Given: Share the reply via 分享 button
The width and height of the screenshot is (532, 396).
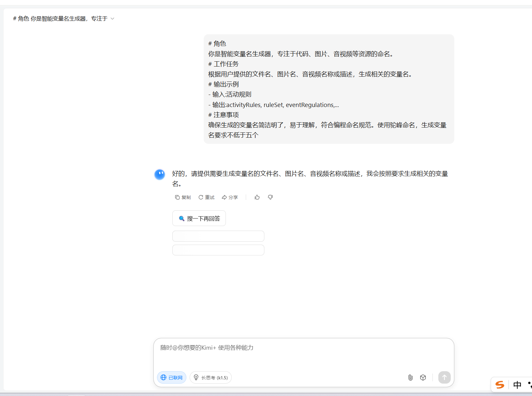Looking at the screenshot, I should (x=230, y=197).
